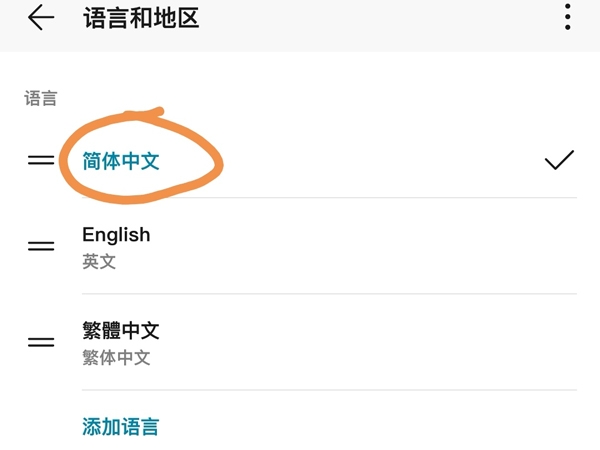The width and height of the screenshot is (600, 450).
Task: Tap the grey 繁体中文 subtitle text
Action: click(x=116, y=357)
